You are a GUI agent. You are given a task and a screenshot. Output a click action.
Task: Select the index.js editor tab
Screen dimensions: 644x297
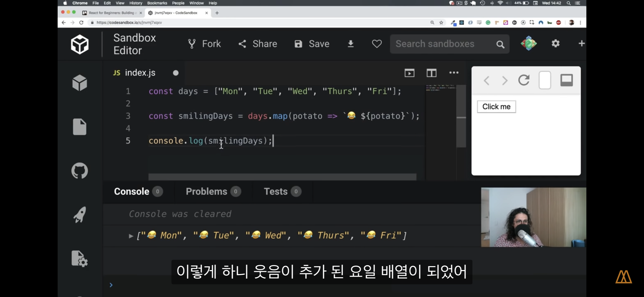click(140, 73)
